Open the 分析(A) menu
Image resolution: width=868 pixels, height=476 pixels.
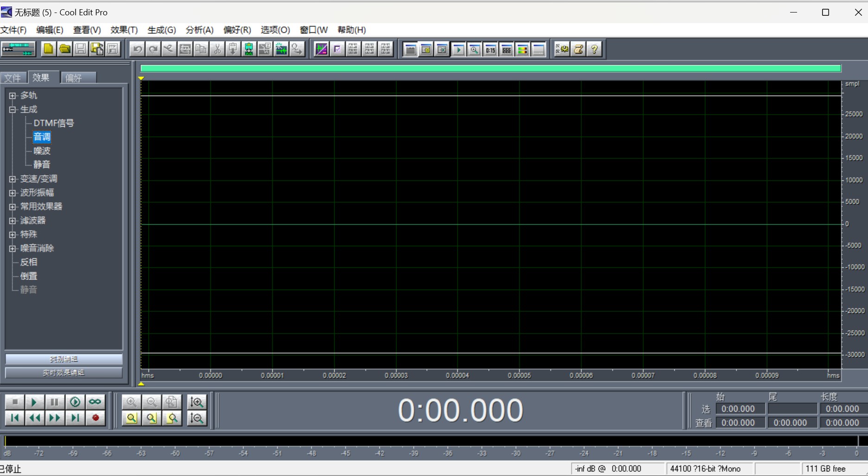click(199, 30)
